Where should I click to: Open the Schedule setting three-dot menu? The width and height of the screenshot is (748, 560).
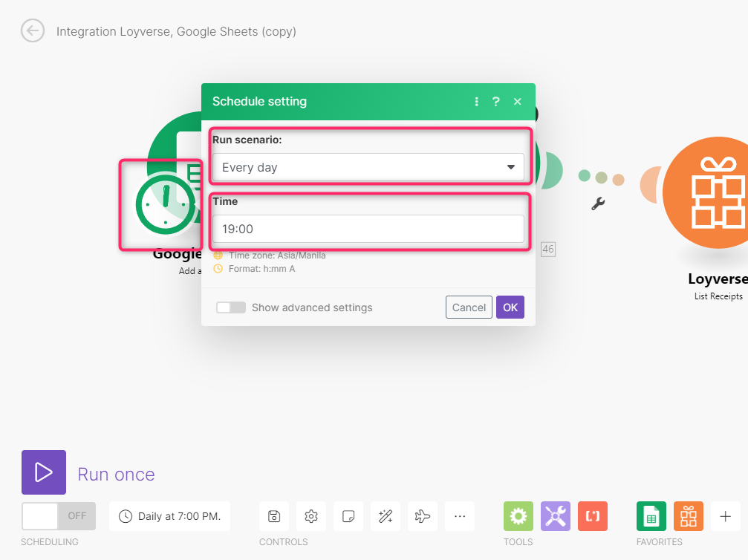click(x=476, y=102)
